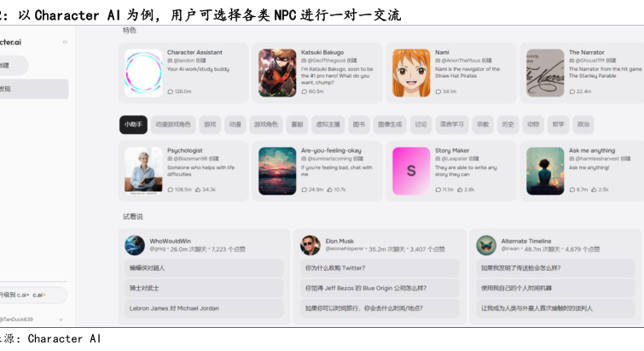644x351 pixels.
Task: Choose prompt Lebron James 对 Michael Jordan
Action: (204, 308)
